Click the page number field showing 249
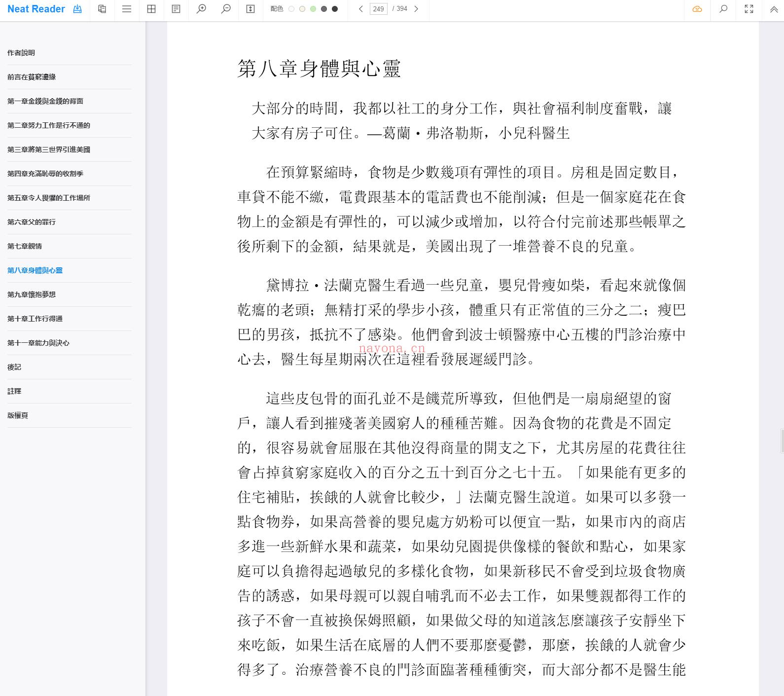Viewport: 784px width, 696px height. [x=379, y=9]
